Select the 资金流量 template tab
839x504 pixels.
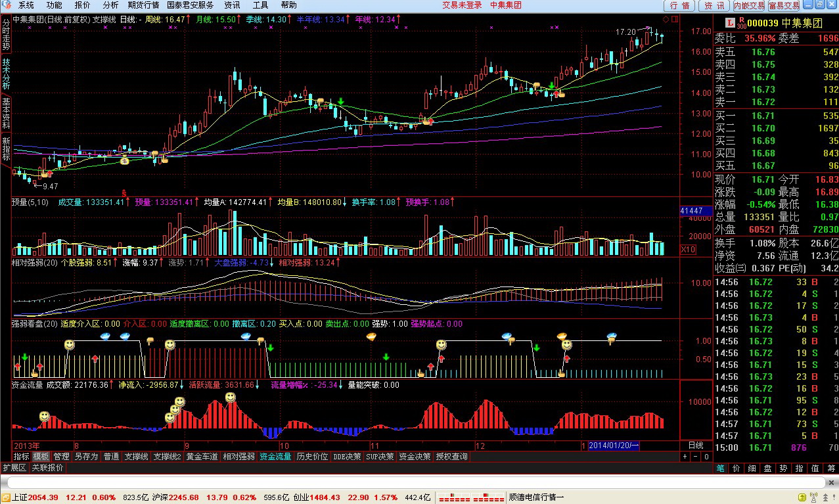(x=275, y=456)
